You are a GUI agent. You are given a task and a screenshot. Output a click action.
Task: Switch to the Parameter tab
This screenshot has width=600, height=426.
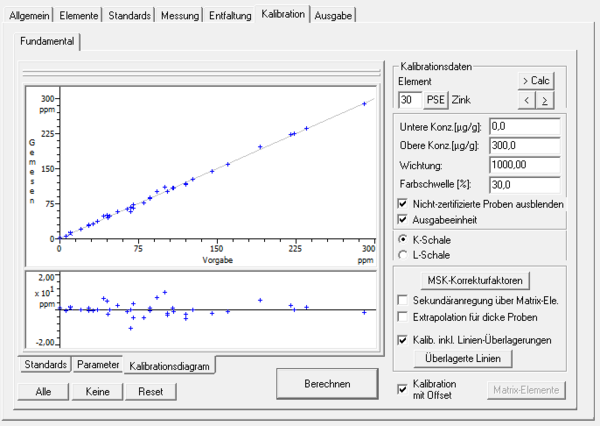98,364
